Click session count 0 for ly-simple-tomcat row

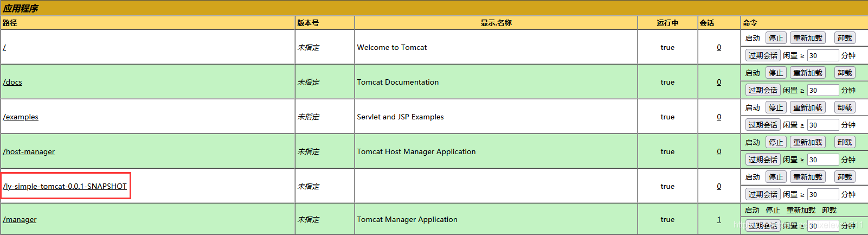(719, 186)
